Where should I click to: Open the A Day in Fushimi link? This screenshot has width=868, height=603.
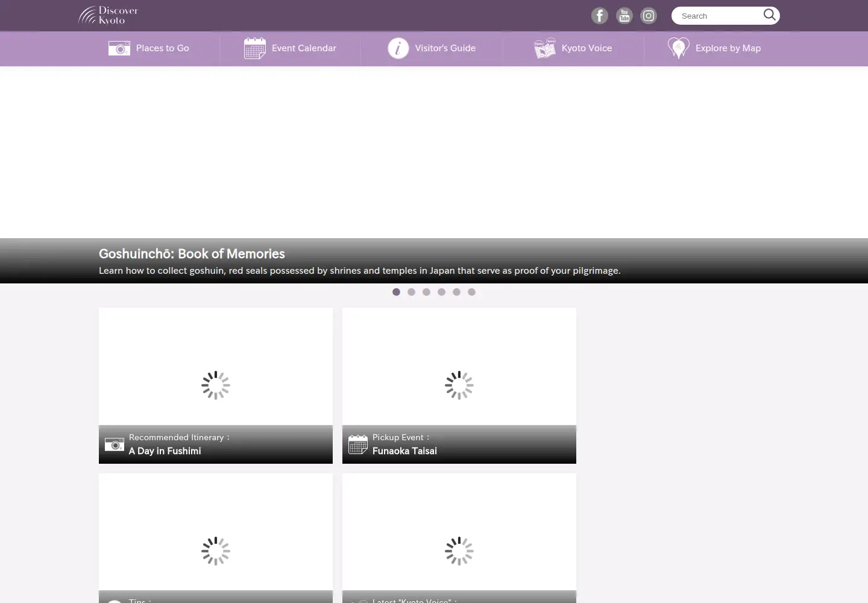pos(165,451)
